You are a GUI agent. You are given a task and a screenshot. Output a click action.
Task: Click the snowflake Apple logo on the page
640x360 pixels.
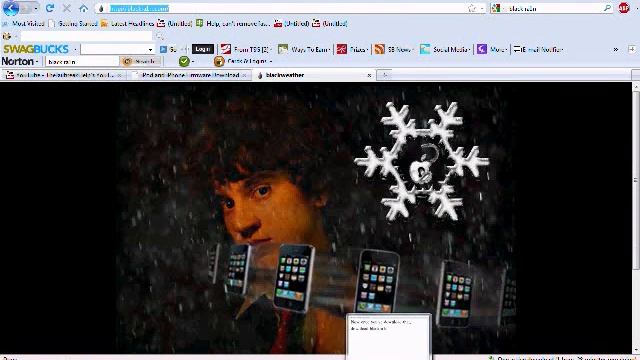coord(421,161)
